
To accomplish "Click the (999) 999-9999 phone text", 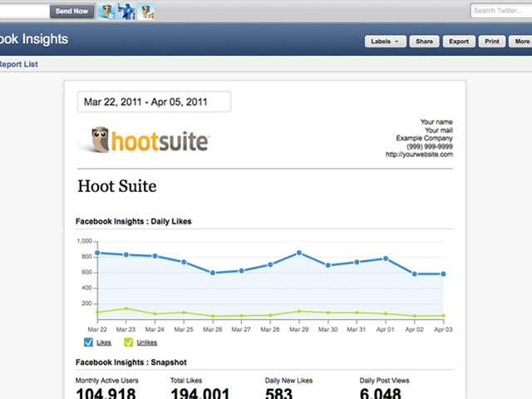I will coord(430,146).
